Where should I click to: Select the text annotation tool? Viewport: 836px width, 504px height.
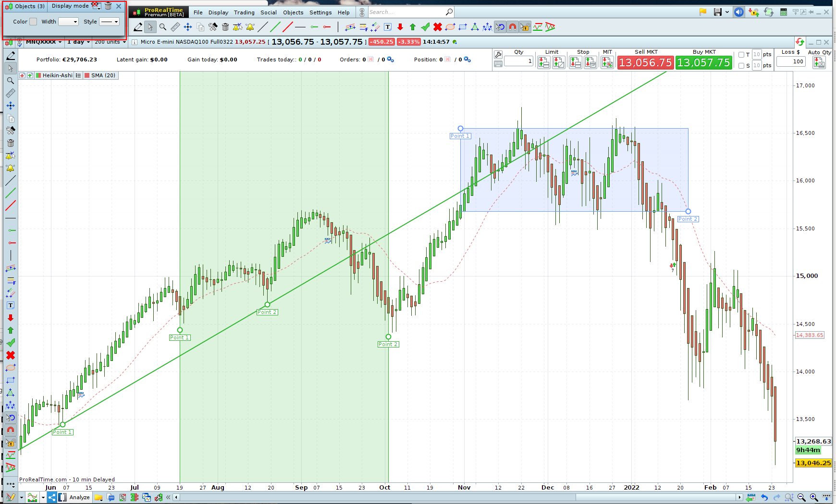(388, 27)
